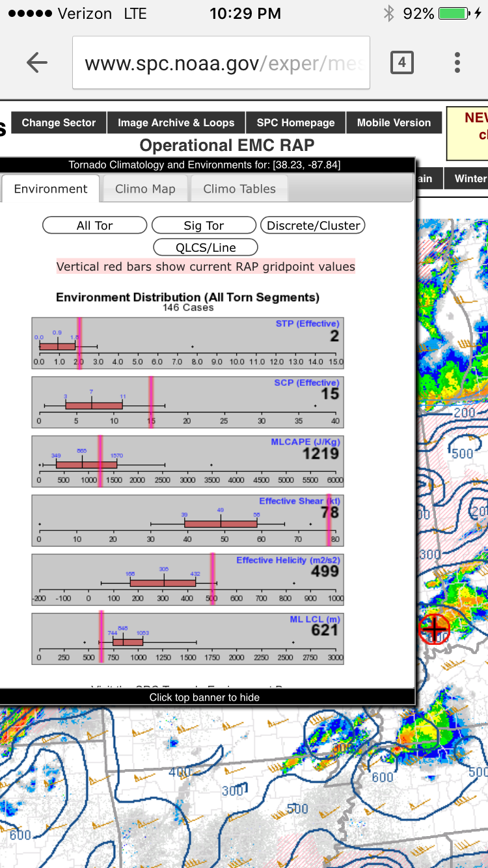Select the Discrete/Cluster filter
Screen dimensions: 488x868
tap(313, 225)
